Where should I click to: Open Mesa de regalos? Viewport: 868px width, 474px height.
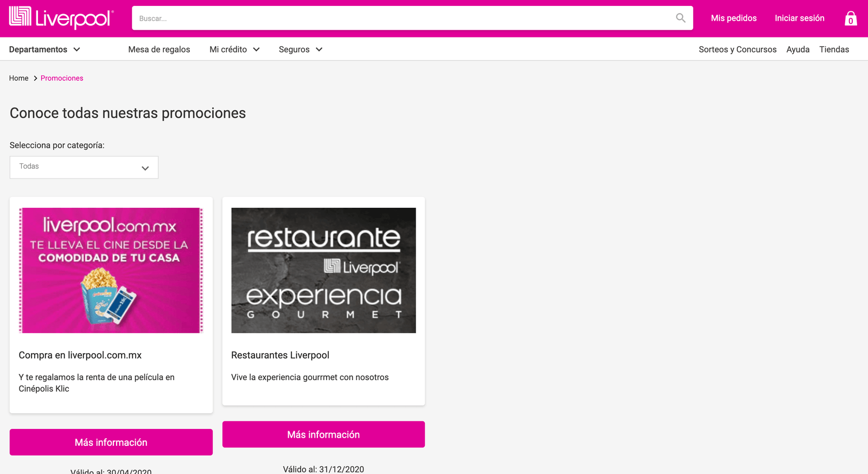[159, 49]
